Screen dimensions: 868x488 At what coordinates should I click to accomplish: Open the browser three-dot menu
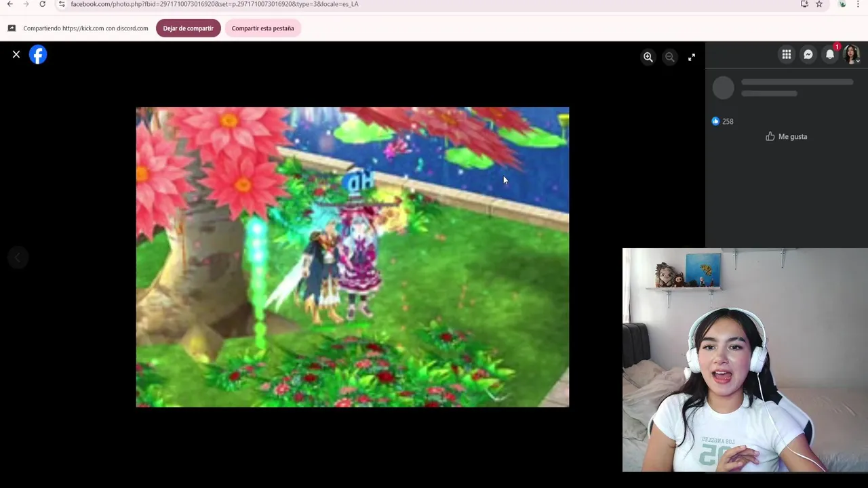click(858, 4)
